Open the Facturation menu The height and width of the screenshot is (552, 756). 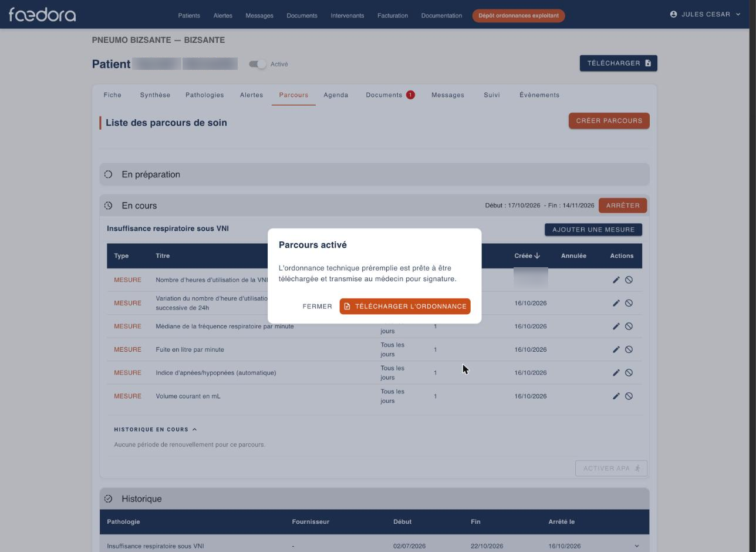pos(393,15)
